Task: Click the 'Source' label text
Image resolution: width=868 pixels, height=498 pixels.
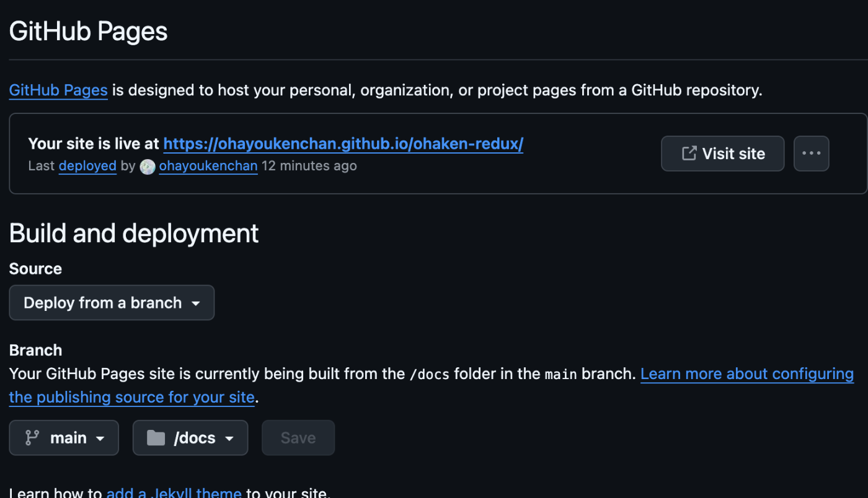Action: click(x=35, y=269)
